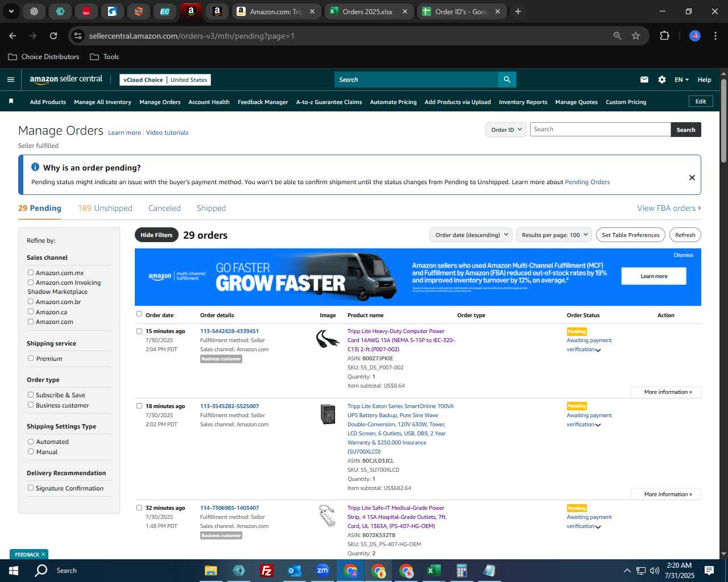The height and width of the screenshot is (582, 728).
Task: Check the Amazon.com.br sales channel
Action: point(31,302)
